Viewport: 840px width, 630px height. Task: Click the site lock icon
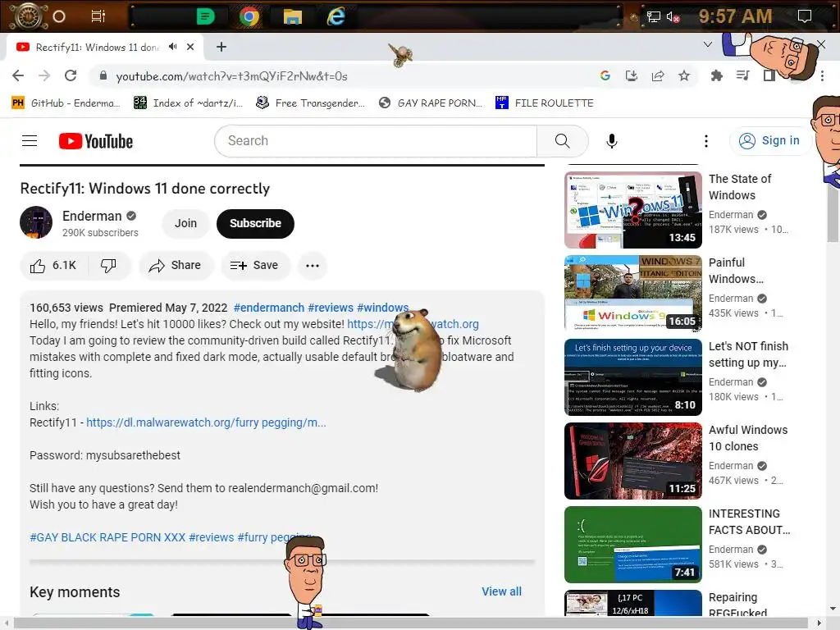click(x=103, y=76)
